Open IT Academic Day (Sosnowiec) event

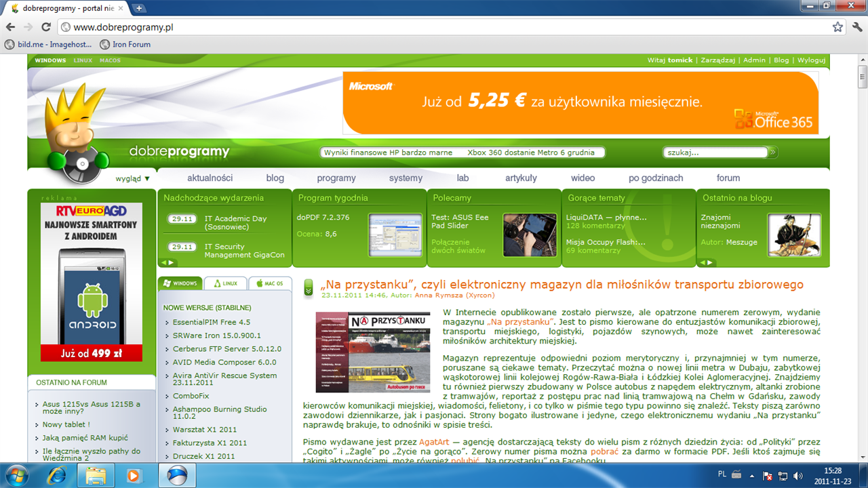[x=235, y=223]
